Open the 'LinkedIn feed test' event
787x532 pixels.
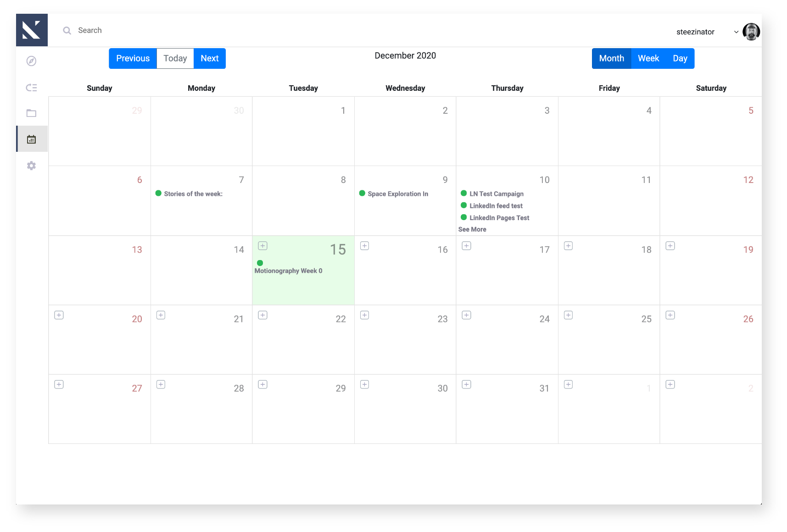[x=496, y=206]
